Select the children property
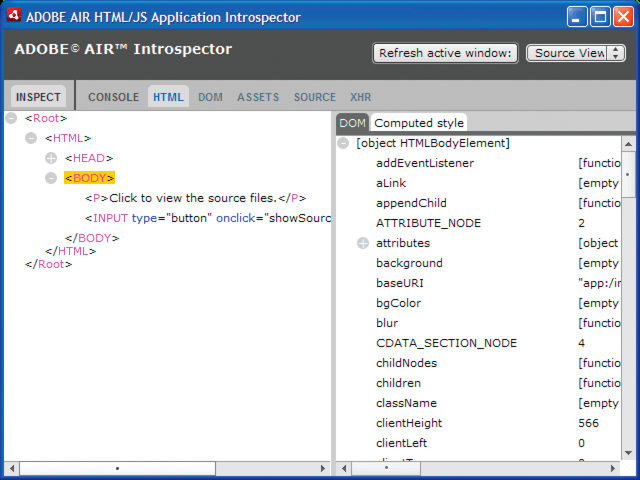The height and width of the screenshot is (480, 640). pos(398,383)
